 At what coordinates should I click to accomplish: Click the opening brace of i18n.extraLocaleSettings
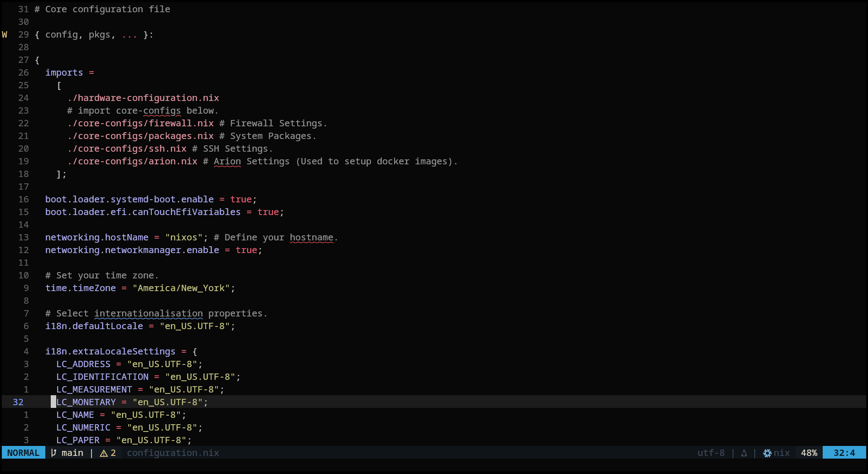(195, 352)
